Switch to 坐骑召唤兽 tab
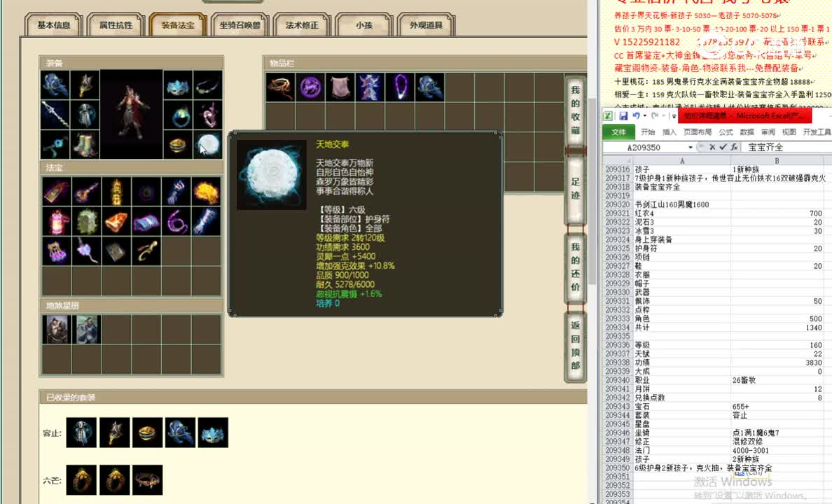Screen dimensions: 832x504 tap(240, 25)
